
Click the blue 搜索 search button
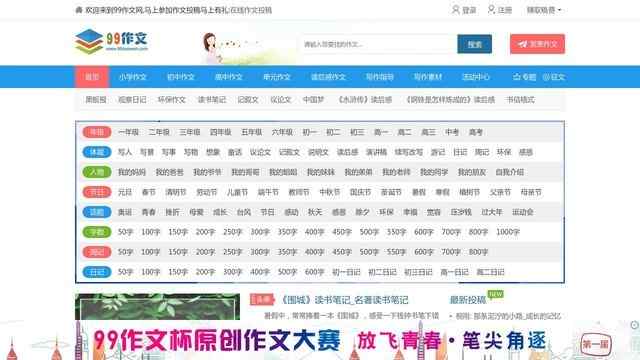474,44
